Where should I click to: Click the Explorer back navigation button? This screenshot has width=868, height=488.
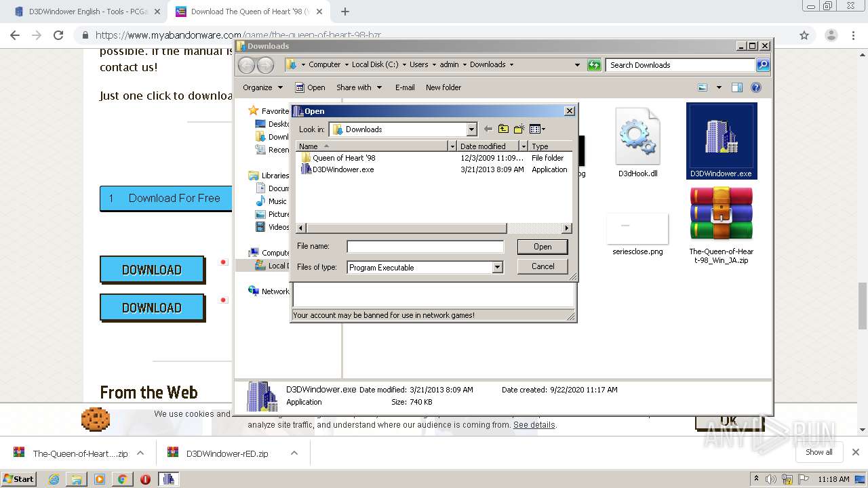click(x=247, y=65)
